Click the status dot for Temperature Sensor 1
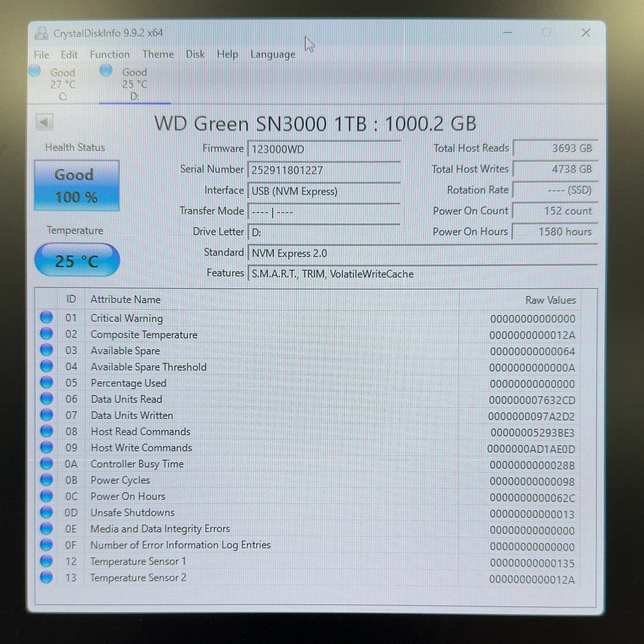Image resolution: width=644 pixels, height=644 pixels. 47,561
